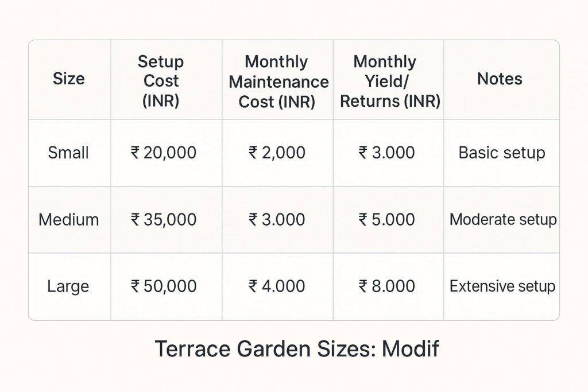Viewport: 588px width, 392px height.
Task: Click the ₹ 20,000 setup cost cell
Action: (x=164, y=153)
